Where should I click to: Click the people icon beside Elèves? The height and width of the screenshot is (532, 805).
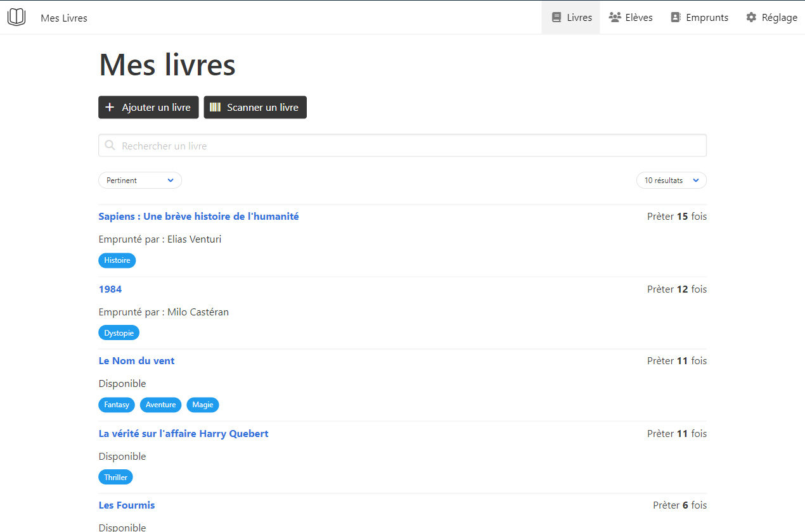click(x=615, y=18)
